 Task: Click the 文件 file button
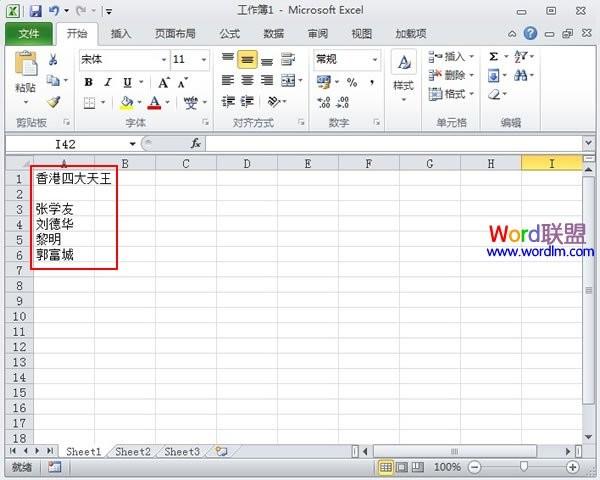[x=29, y=34]
